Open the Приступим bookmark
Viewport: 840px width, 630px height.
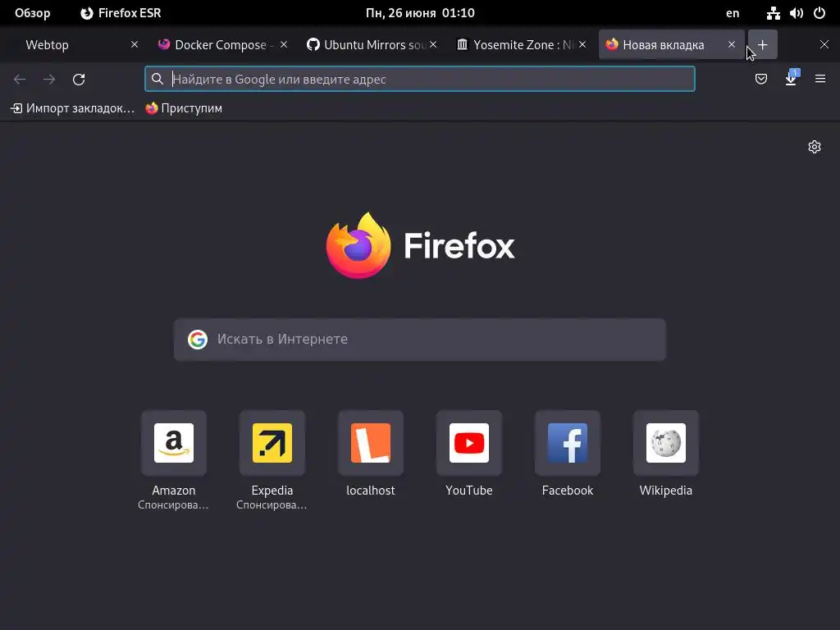coord(184,109)
